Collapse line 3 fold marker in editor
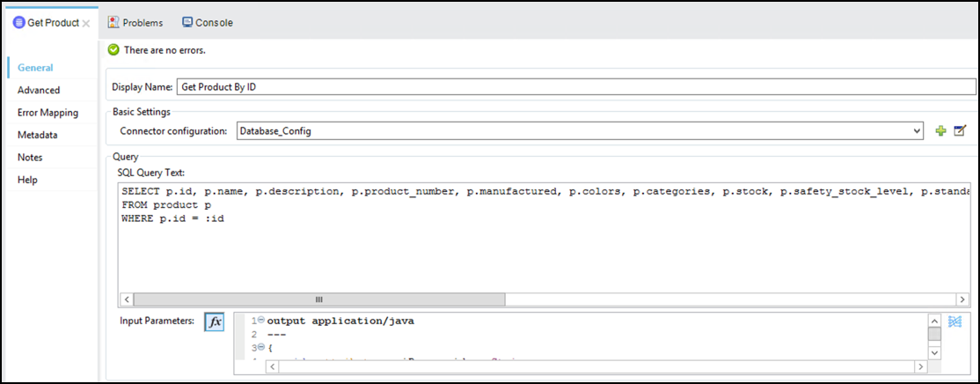The image size is (980, 384). 261,348
